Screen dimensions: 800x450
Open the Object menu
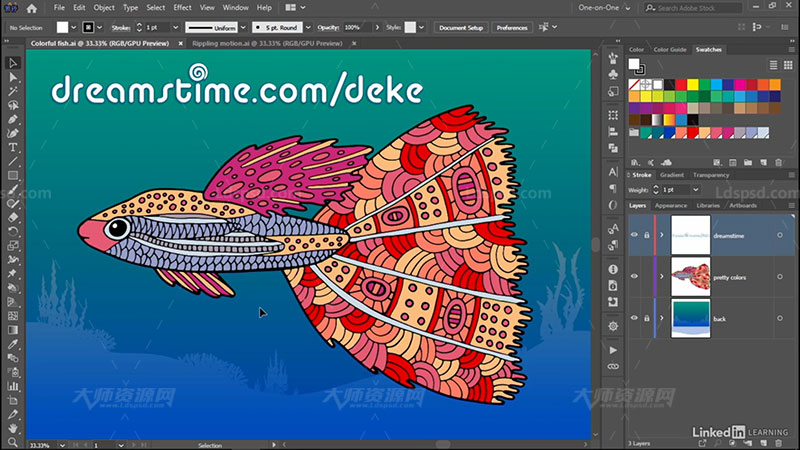coord(104,8)
